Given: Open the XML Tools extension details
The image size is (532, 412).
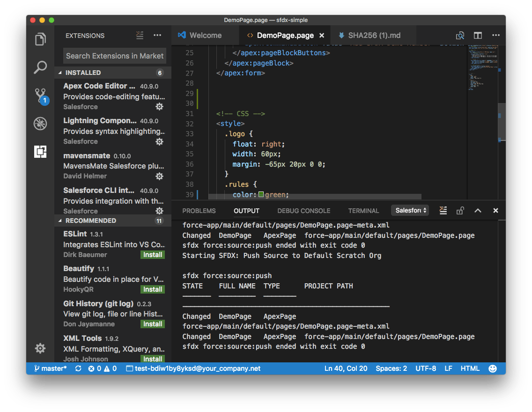Looking at the screenshot, I should (x=113, y=347).
